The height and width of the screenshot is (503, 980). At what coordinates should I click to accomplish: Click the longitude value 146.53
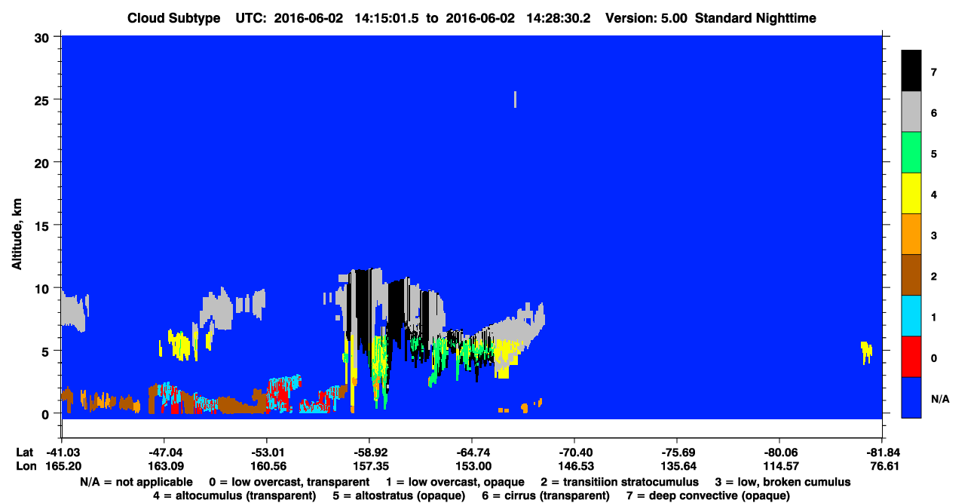pos(574,466)
